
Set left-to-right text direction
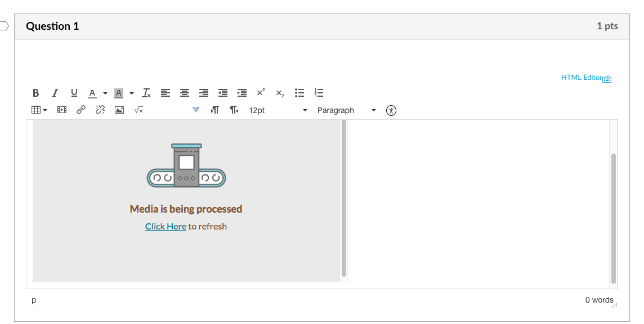(x=215, y=110)
